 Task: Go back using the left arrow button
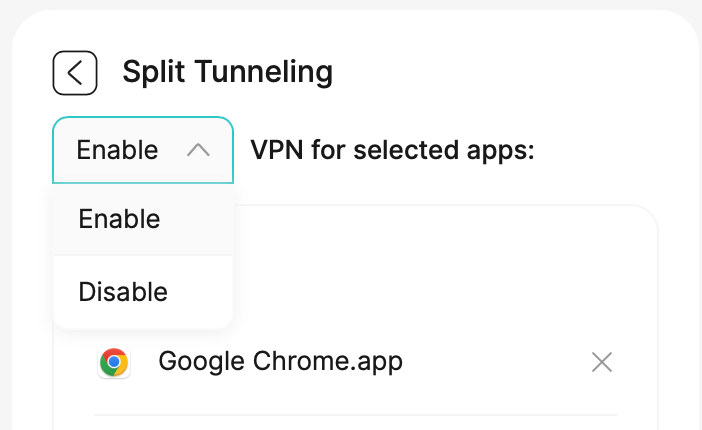[75, 73]
